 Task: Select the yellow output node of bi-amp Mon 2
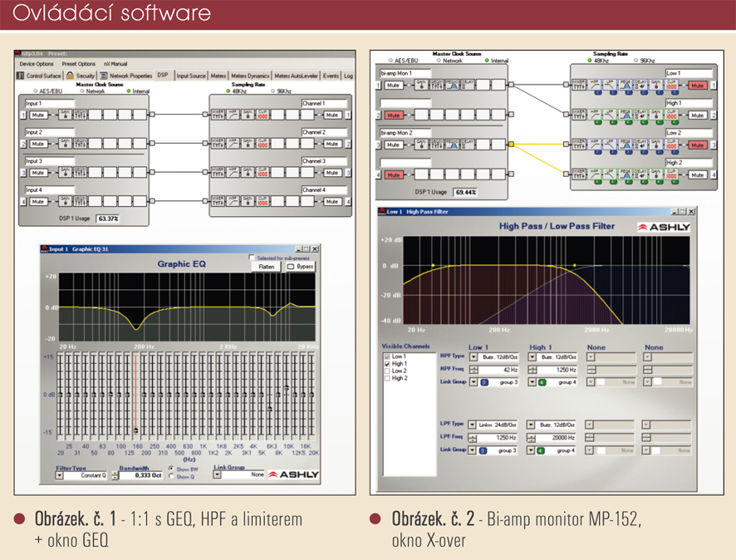[x=511, y=145]
